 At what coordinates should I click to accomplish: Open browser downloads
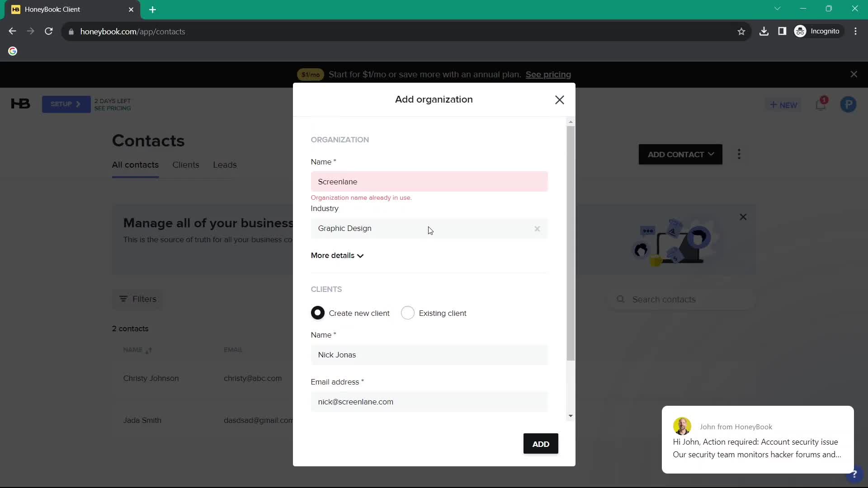(764, 32)
